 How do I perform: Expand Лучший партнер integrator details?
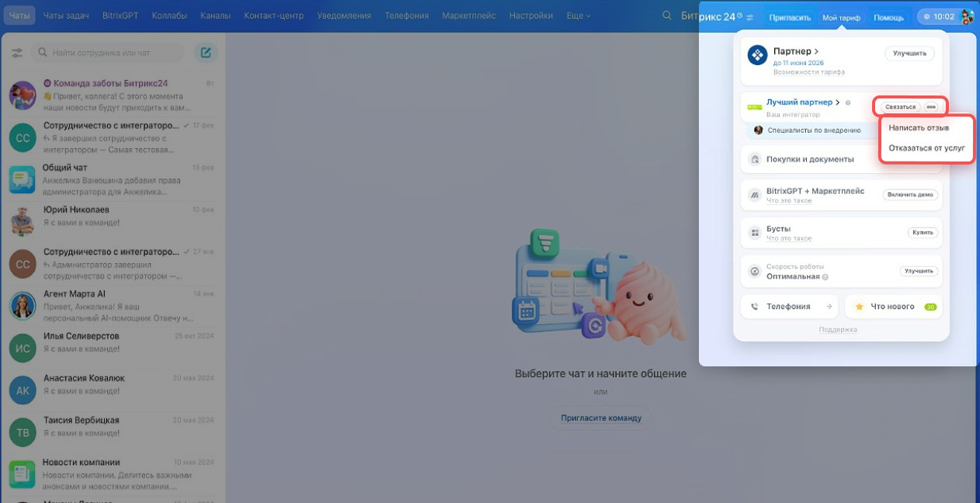click(838, 102)
